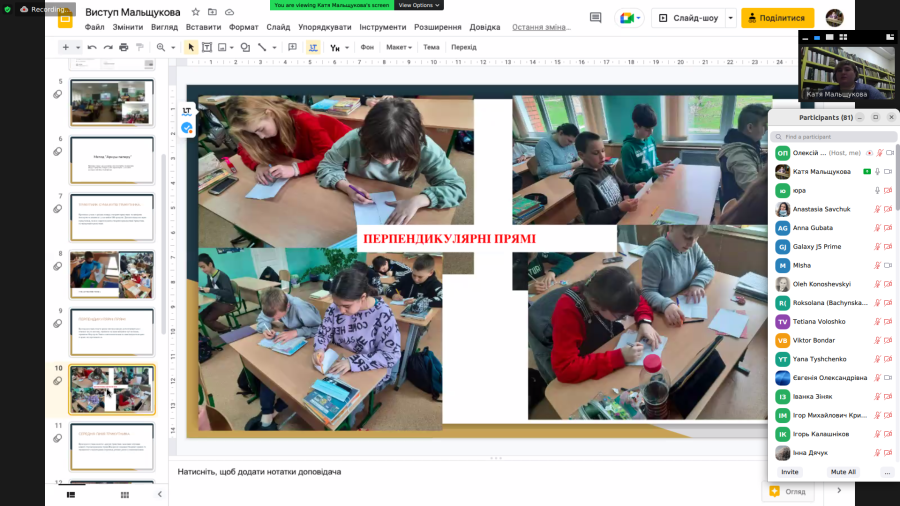Open the Zoom level dropdown arrow

pyautogui.click(x=173, y=48)
